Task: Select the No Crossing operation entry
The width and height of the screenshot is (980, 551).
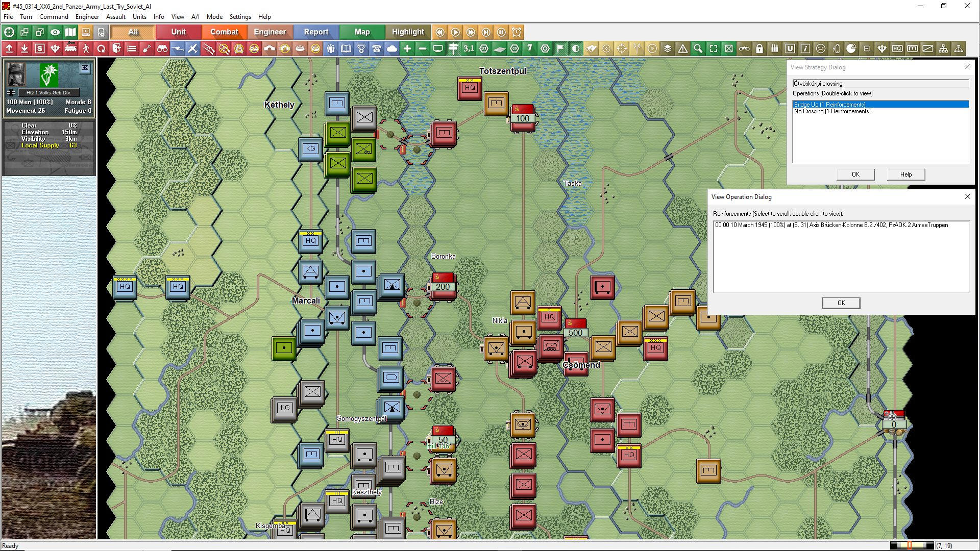Action: [x=832, y=111]
